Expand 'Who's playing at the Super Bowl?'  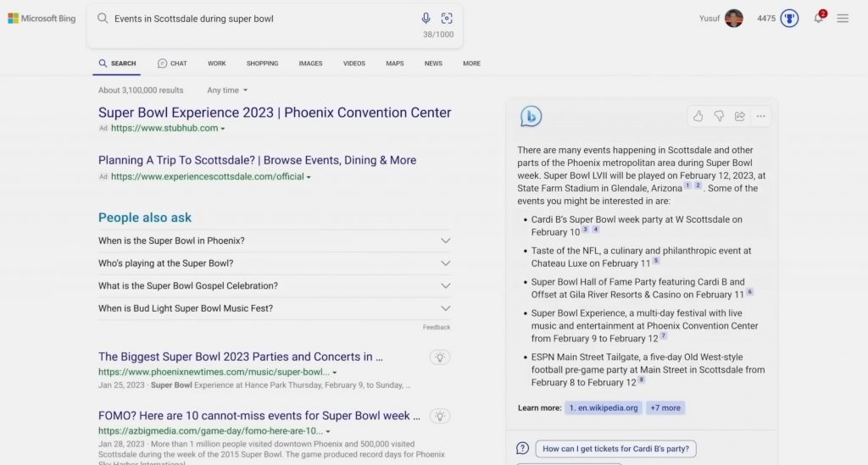(x=274, y=263)
